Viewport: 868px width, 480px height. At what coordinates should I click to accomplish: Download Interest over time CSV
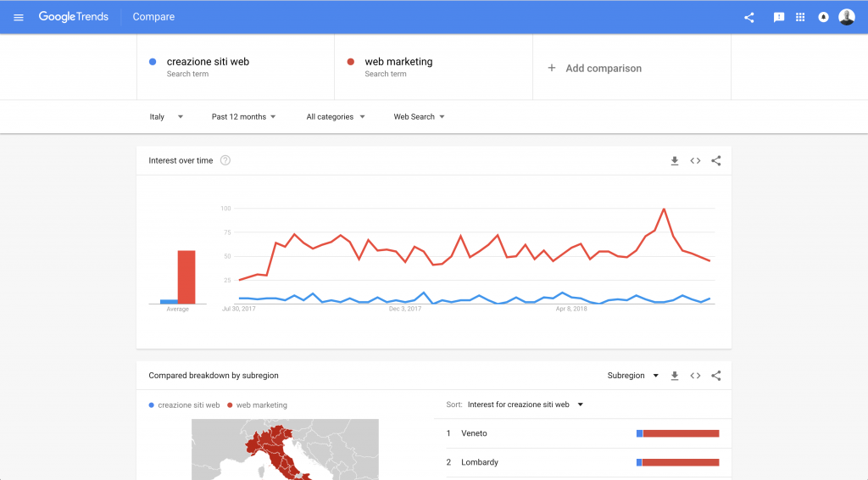pyautogui.click(x=674, y=161)
